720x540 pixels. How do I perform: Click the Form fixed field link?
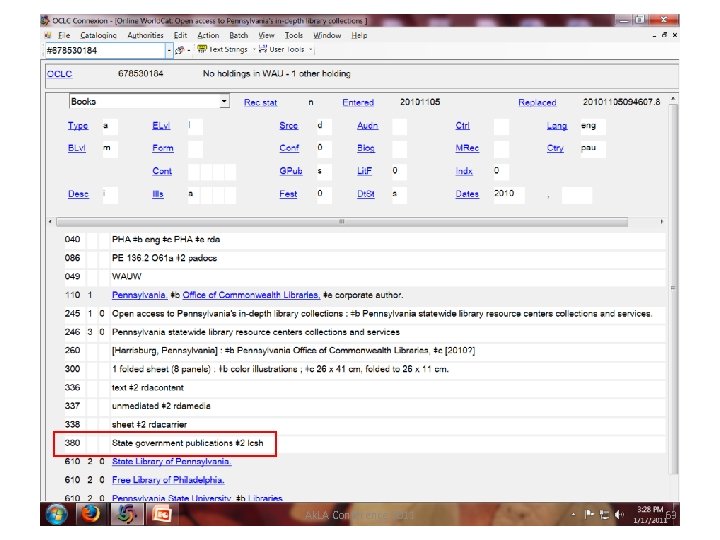(x=163, y=148)
